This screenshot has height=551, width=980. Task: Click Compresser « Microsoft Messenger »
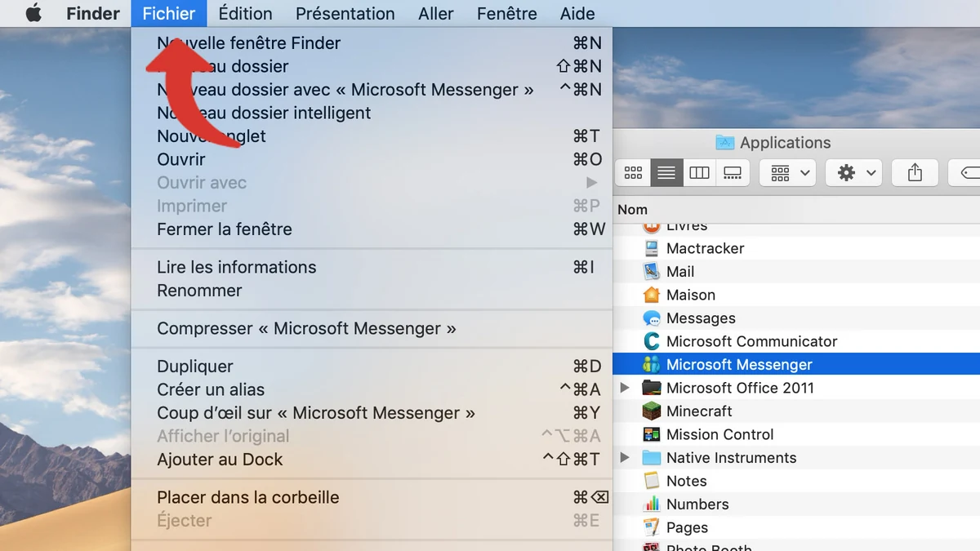[x=310, y=328]
